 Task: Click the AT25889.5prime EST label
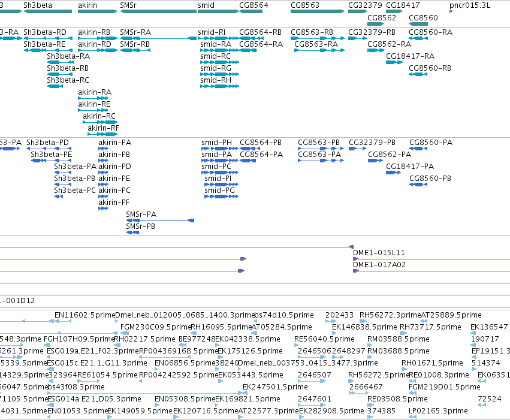point(451,315)
